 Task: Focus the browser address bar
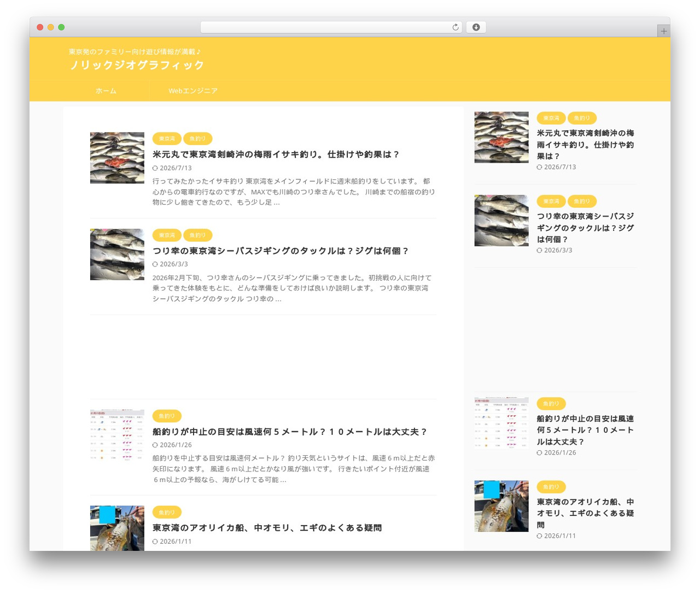[331, 27]
